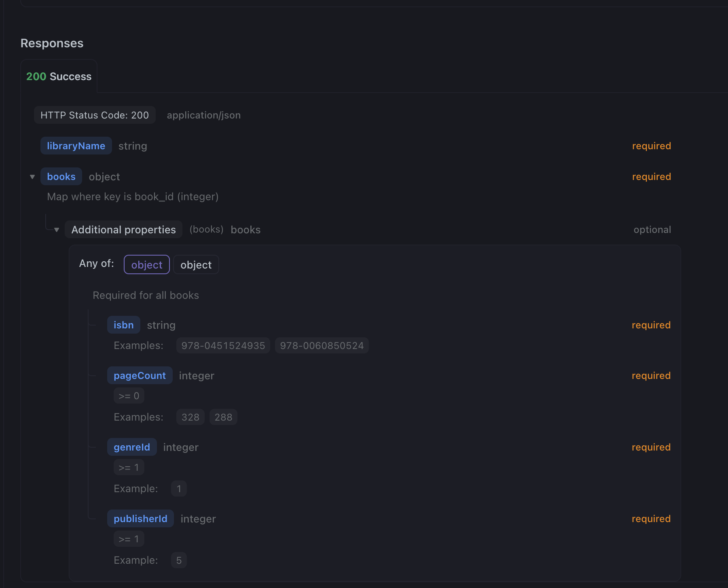Collapse the Additional properties arrow
This screenshot has height=588, width=728.
point(57,230)
